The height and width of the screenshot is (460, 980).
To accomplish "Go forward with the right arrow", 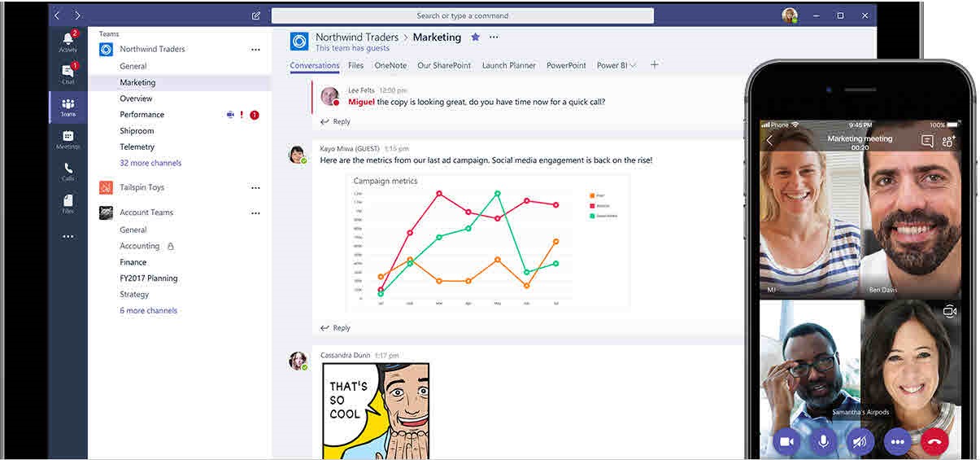I will [x=77, y=15].
